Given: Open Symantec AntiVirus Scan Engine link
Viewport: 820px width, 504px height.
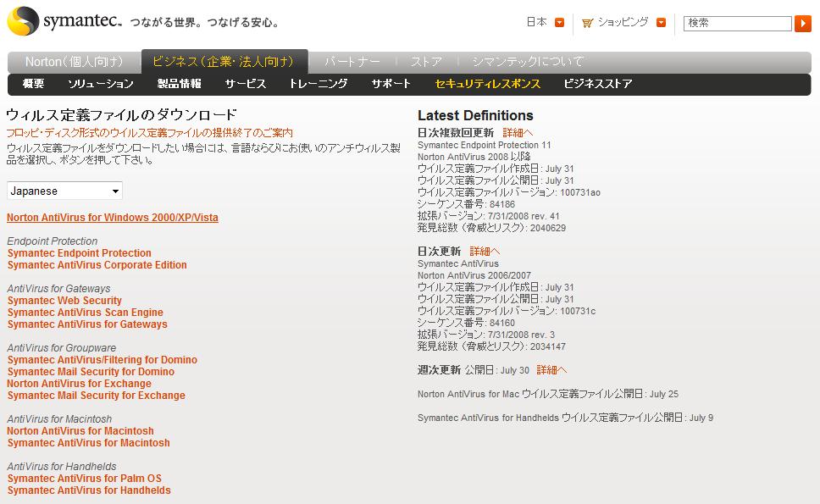Looking at the screenshot, I should coord(86,313).
